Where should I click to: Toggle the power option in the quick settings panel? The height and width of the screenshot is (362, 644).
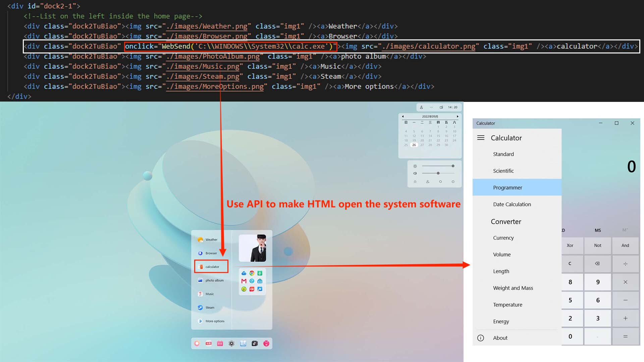[x=453, y=182]
